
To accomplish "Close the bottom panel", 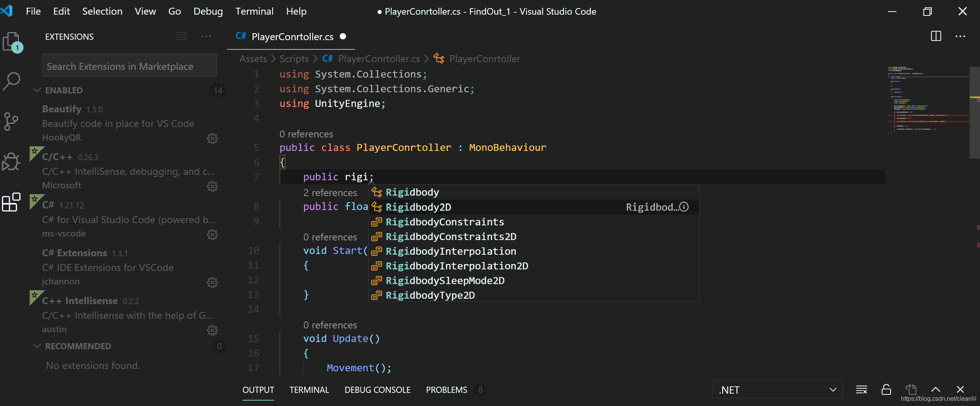I will [x=960, y=390].
